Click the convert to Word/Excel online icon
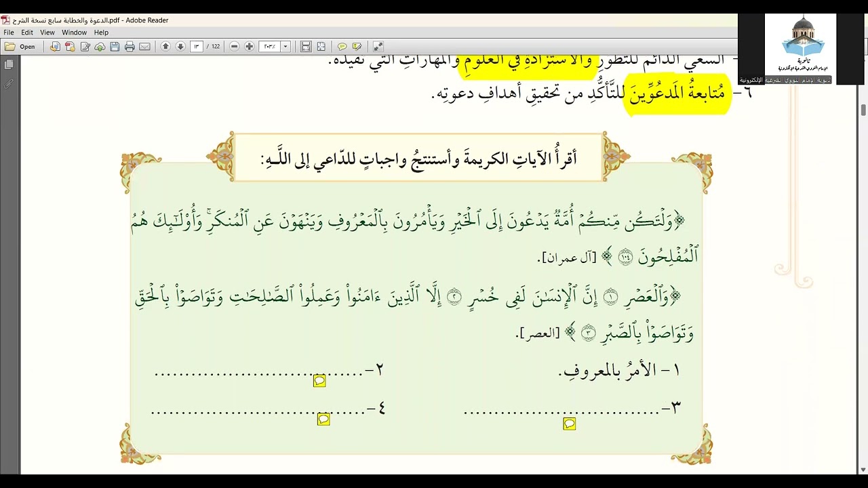This screenshot has height=488, width=868. pyautogui.click(x=55, y=47)
